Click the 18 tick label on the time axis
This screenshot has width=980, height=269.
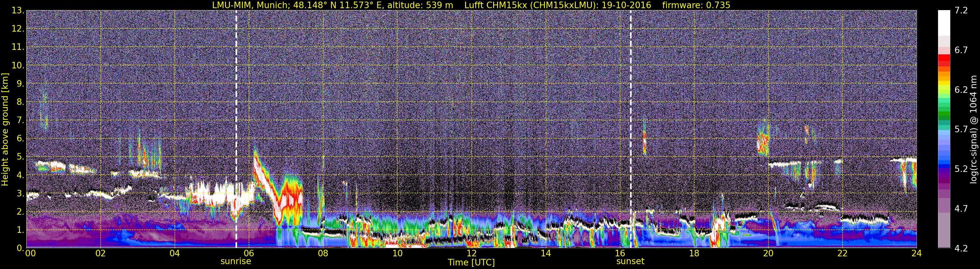click(x=694, y=253)
